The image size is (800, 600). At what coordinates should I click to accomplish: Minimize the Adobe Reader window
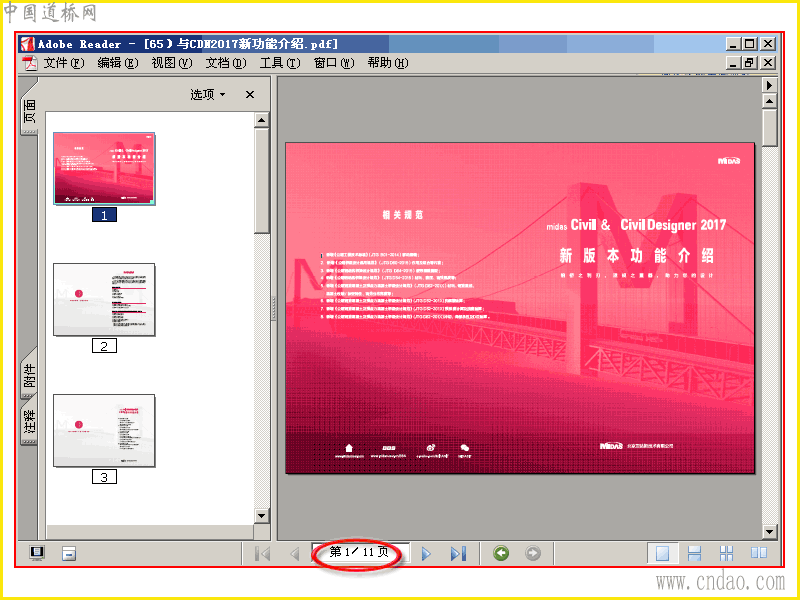[x=733, y=44]
